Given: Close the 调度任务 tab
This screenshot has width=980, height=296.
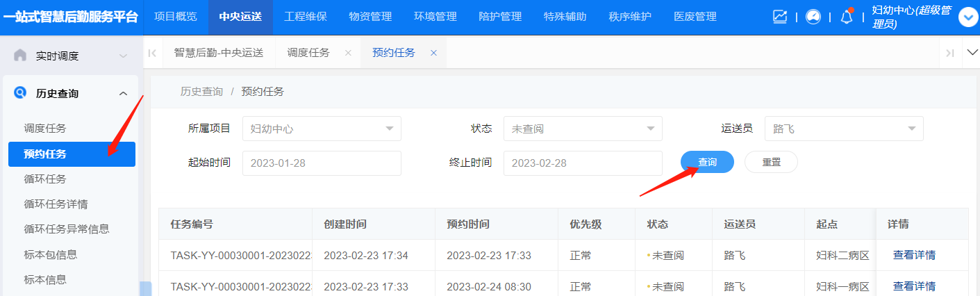Looking at the screenshot, I should coord(348,53).
